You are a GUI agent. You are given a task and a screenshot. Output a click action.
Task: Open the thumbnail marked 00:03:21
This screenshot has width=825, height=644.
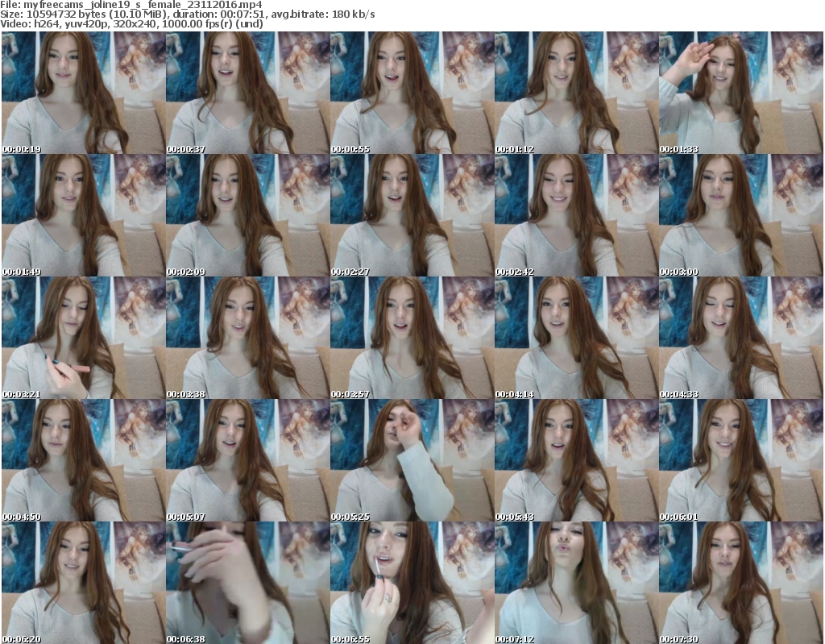click(x=83, y=338)
